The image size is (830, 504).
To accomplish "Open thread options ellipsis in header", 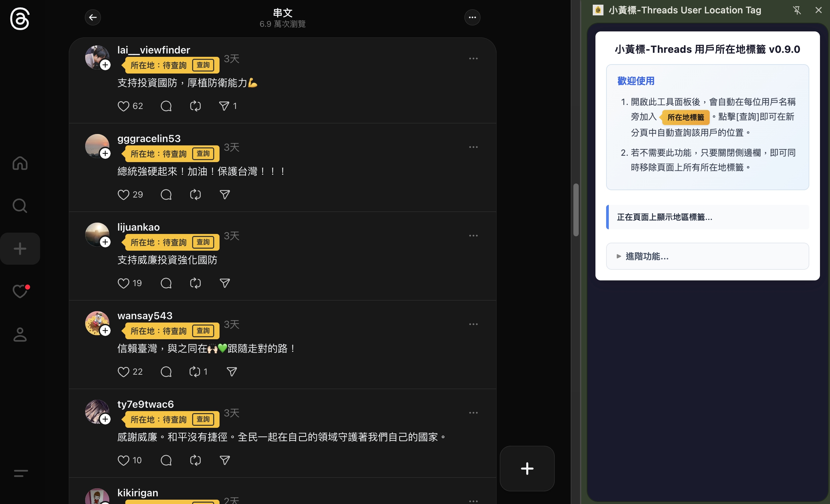I will pos(472,17).
